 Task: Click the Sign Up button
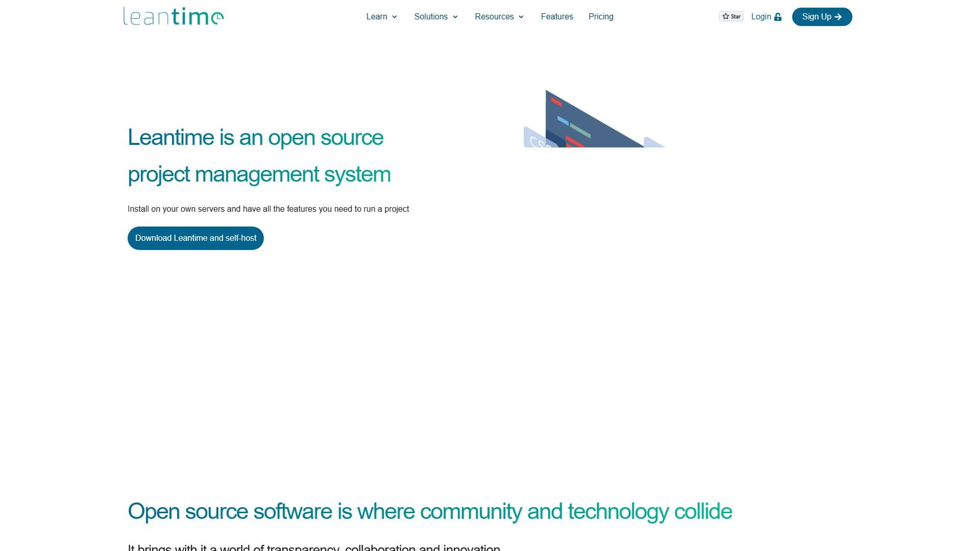coord(822,17)
